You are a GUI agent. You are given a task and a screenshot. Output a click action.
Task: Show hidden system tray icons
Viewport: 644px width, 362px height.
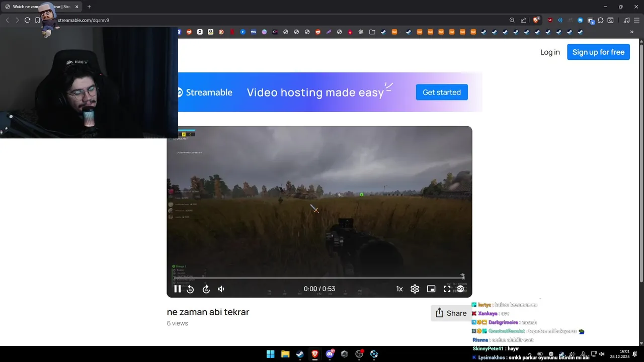point(529,354)
